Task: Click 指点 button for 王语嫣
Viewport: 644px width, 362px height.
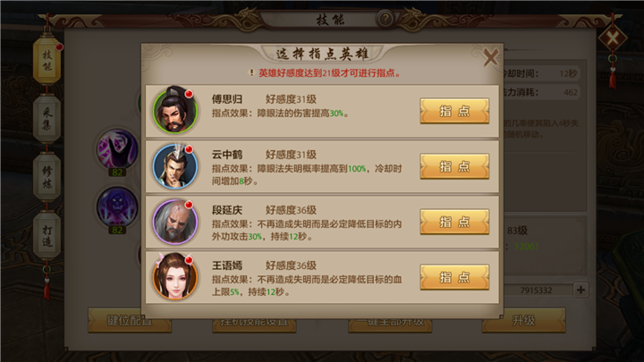Action: pos(454,277)
